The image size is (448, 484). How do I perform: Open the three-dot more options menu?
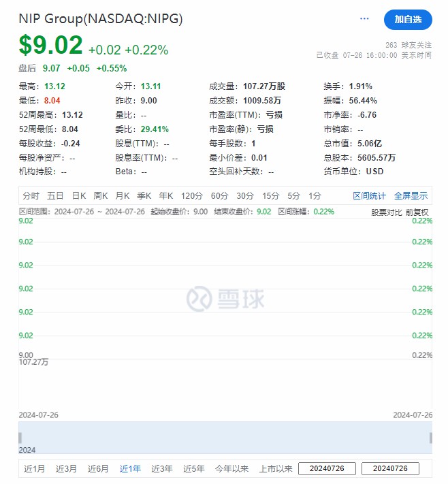tap(364, 19)
